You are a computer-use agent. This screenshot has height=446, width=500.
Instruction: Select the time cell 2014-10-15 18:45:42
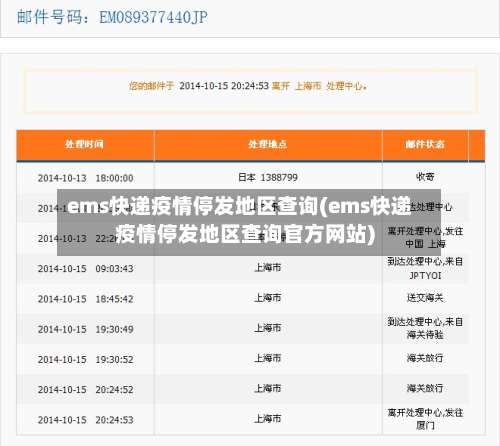[x=86, y=299]
